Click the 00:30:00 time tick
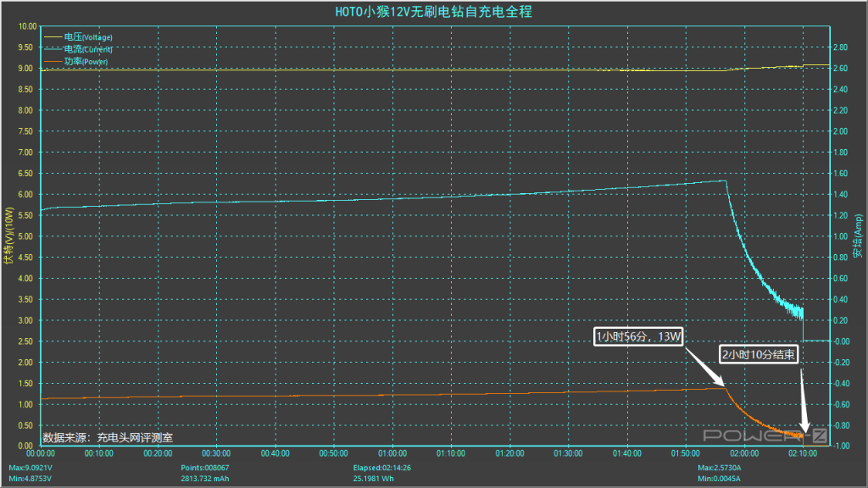Viewport: 868px width, 488px height. click(x=216, y=454)
